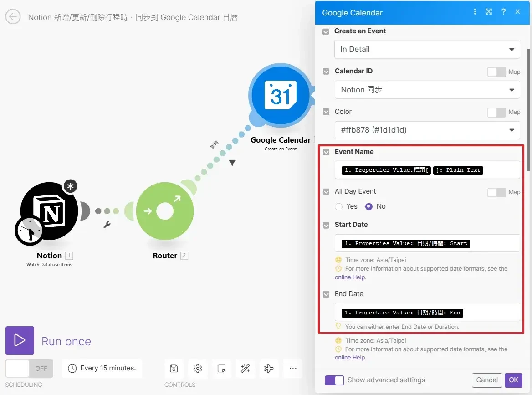Image resolution: width=532 pixels, height=395 pixels.
Task: Save scenario with the floppy disk icon
Action: click(174, 369)
